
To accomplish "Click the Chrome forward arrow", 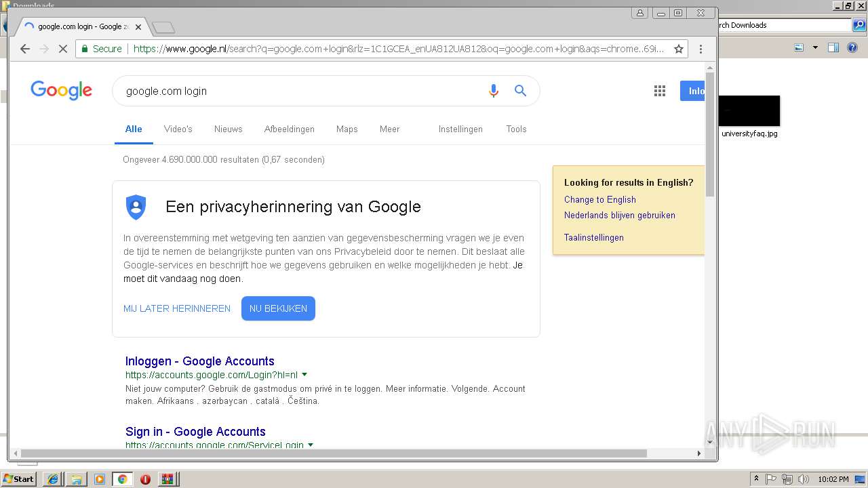I will 44,49.
